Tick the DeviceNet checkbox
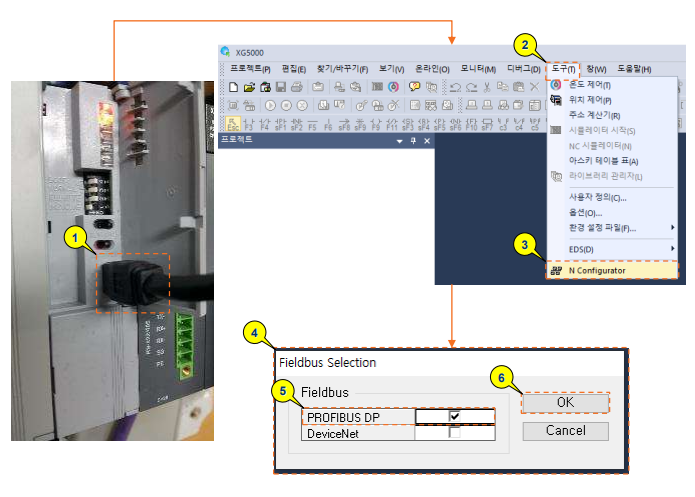The width and height of the screenshot is (695, 497). 455,433
